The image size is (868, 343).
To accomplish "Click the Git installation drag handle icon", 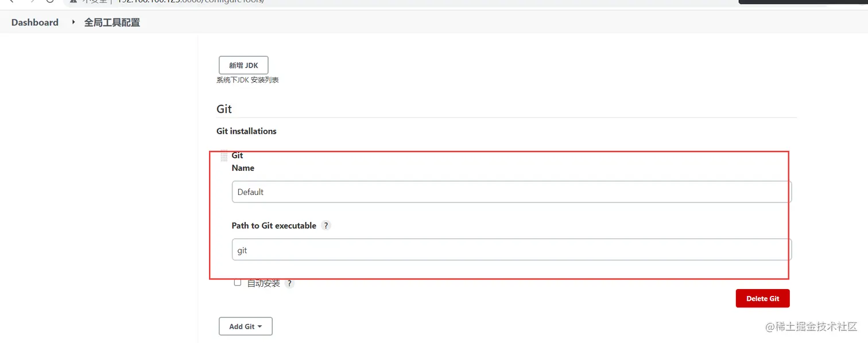I will tap(224, 157).
